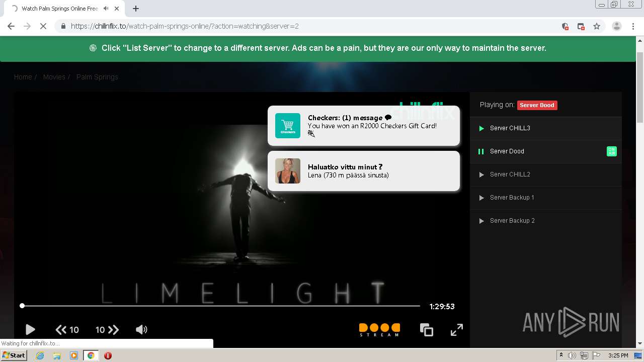Click the play icon beside Server Backup 2
The height and width of the screenshot is (362, 644).
point(481,221)
